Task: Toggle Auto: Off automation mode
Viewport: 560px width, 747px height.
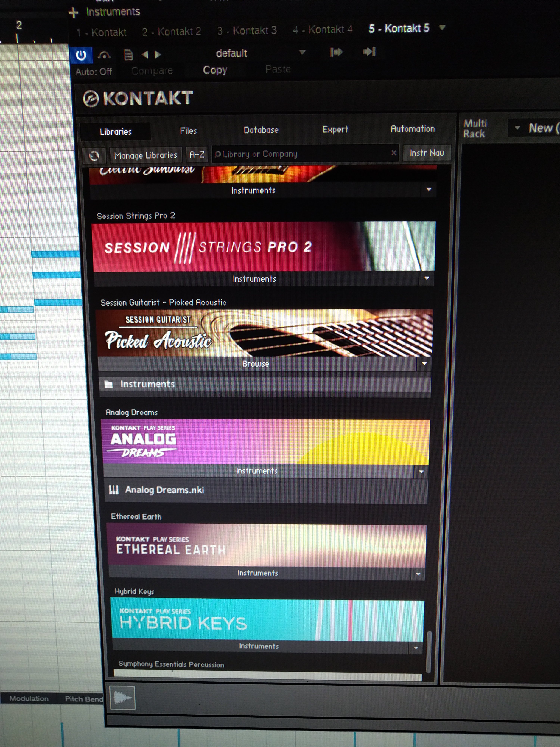Action: click(94, 72)
